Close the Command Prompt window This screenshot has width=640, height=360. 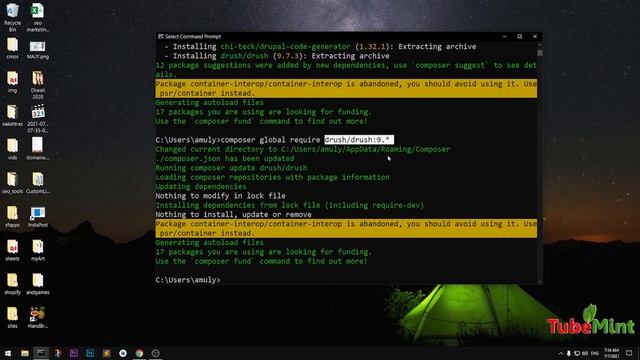coord(535,36)
